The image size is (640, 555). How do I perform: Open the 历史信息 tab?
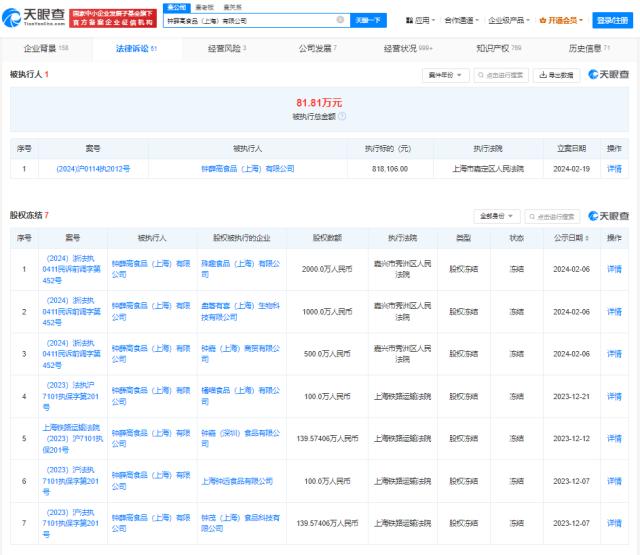click(589, 49)
